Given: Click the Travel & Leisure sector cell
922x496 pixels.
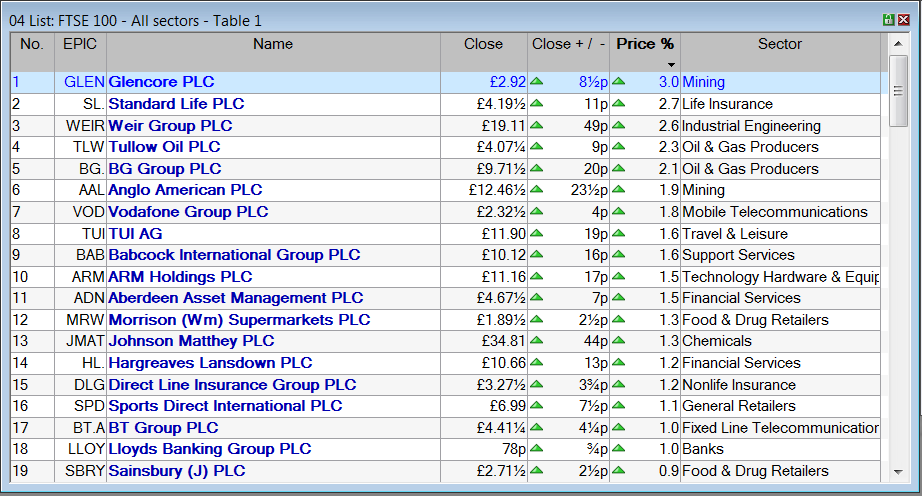Looking at the screenshot, I should point(780,234).
